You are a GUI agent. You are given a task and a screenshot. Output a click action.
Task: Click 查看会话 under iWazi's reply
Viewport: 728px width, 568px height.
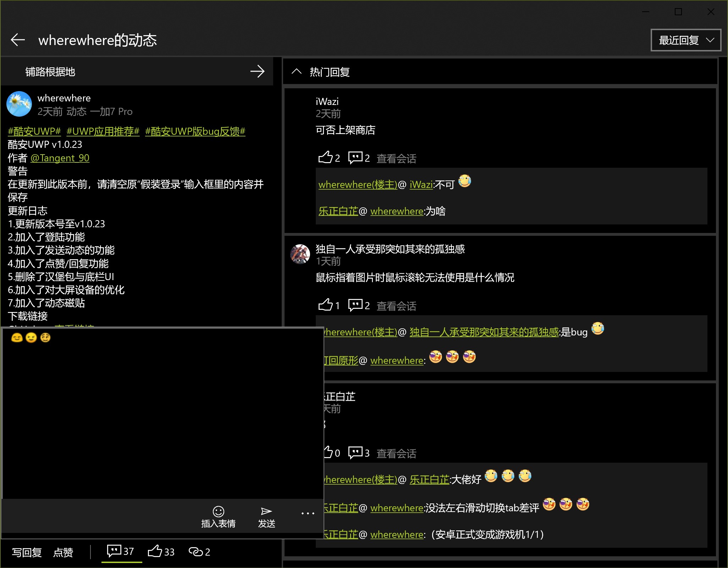[396, 158]
